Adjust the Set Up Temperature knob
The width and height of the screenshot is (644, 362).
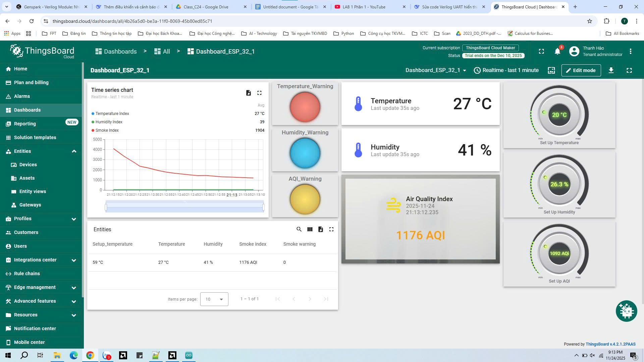(559, 115)
